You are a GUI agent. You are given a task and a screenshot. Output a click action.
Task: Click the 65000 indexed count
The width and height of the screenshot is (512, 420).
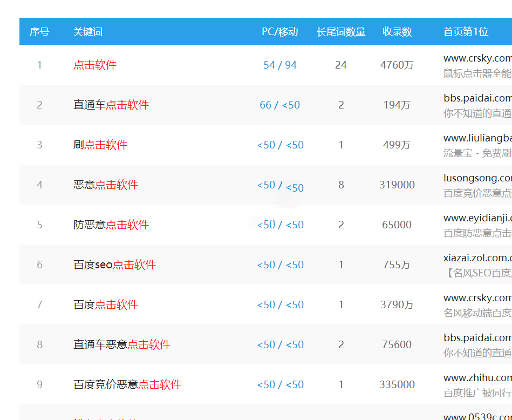pos(397,225)
